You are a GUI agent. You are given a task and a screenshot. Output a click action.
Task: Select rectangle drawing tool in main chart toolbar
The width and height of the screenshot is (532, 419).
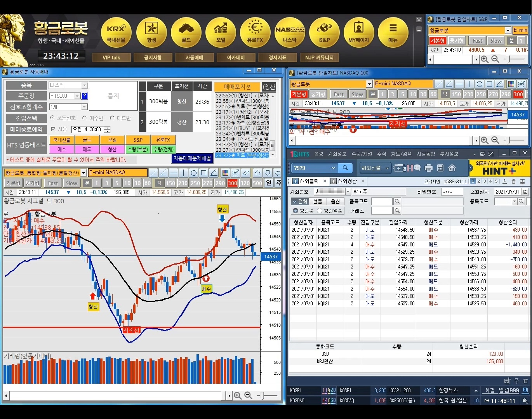pos(204,173)
